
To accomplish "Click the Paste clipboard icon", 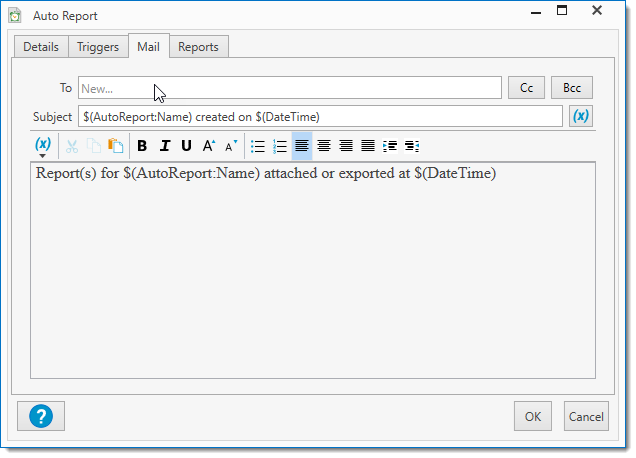I will 116,146.
